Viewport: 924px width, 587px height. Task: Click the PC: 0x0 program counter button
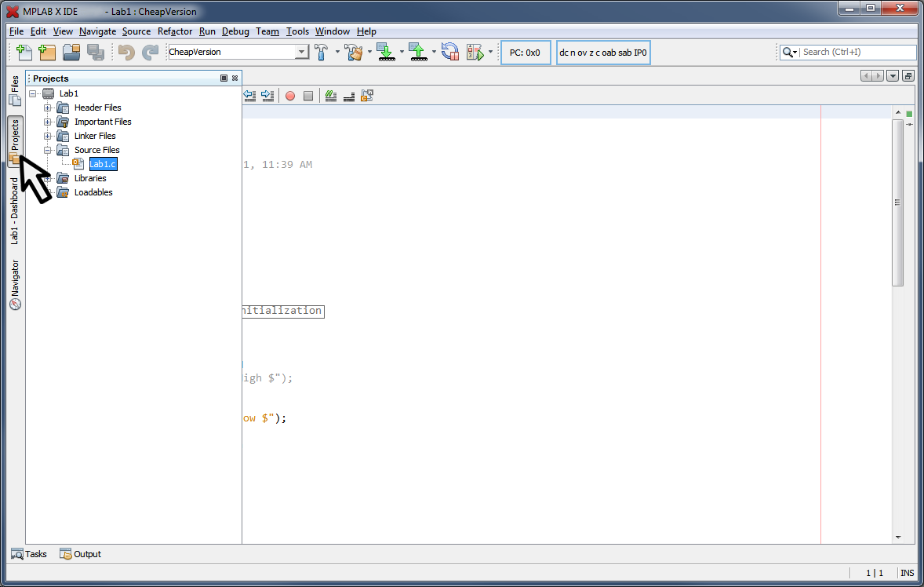[x=525, y=53]
